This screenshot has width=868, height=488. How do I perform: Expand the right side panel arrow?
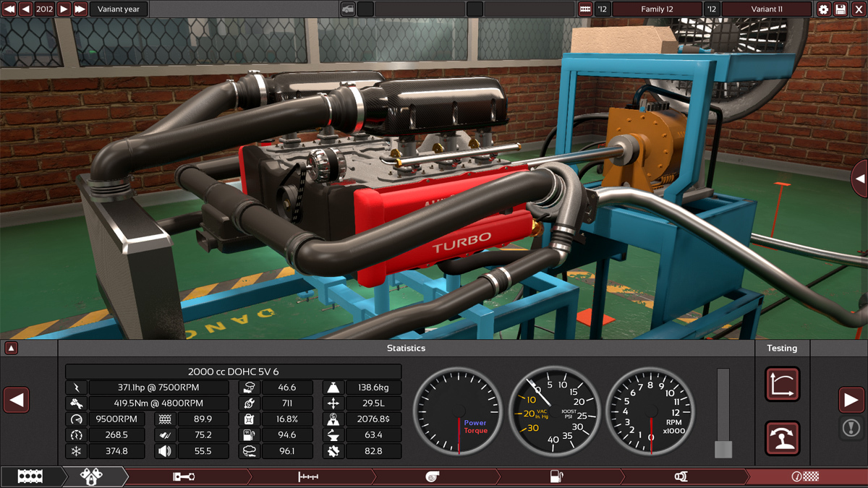tap(859, 179)
